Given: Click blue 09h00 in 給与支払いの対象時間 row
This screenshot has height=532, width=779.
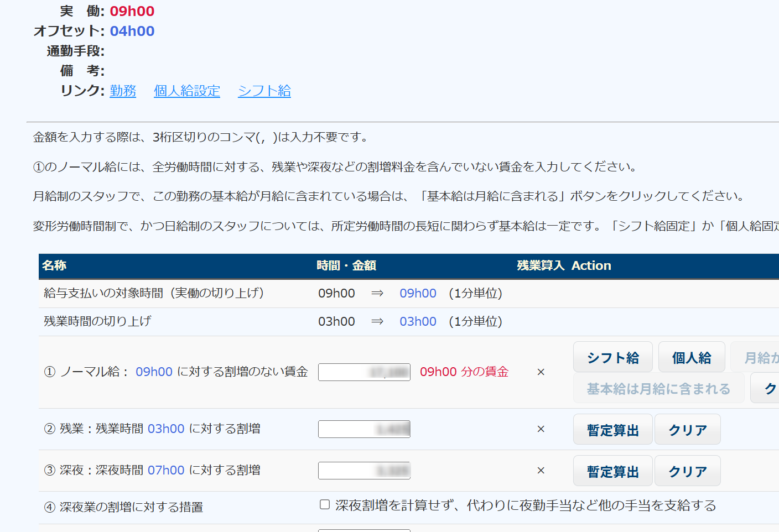Looking at the screenshot, I should pos(418,294).
